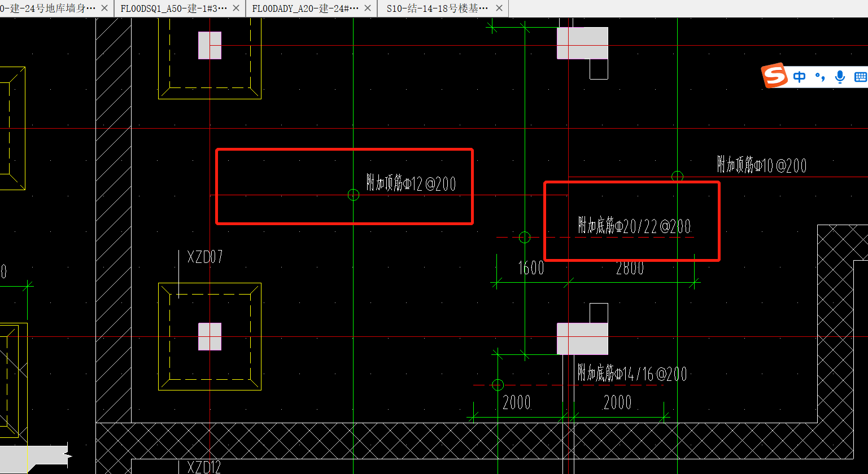Screen dimensions: 868x474
Task: Click the 2000 dimension left of red axis
Action: [x=517, y=402]
